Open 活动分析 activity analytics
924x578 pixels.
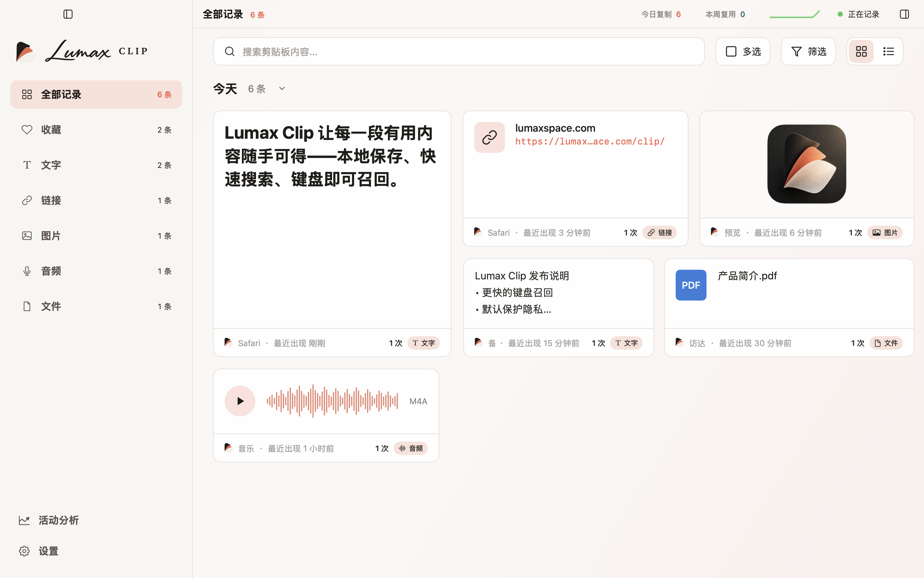(49, 520)
